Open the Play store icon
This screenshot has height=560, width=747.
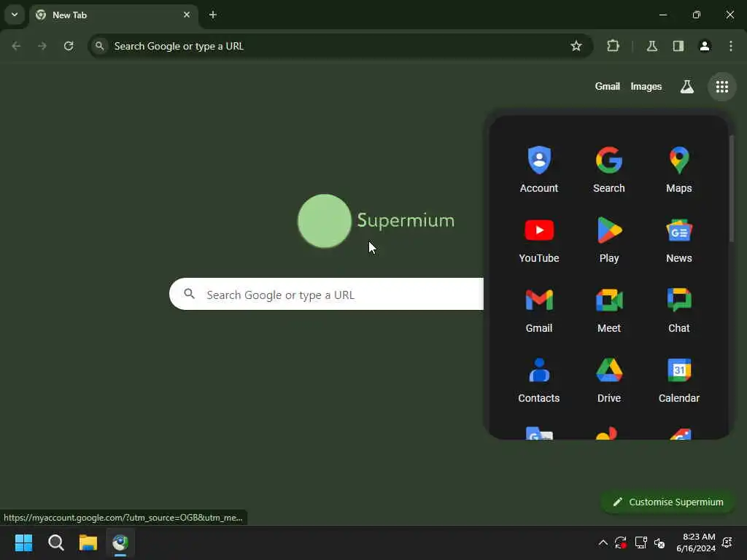tap(609, 239)
